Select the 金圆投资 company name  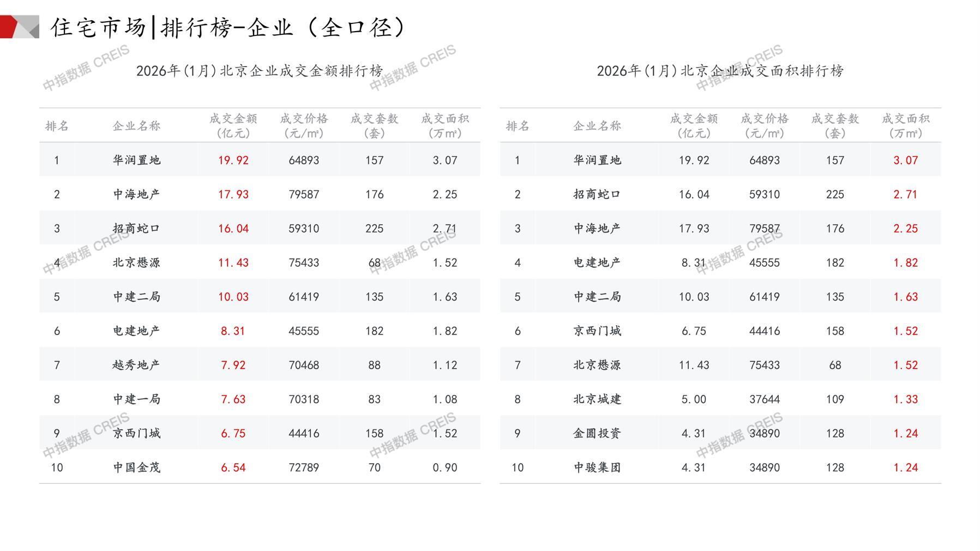pos(597,433)
